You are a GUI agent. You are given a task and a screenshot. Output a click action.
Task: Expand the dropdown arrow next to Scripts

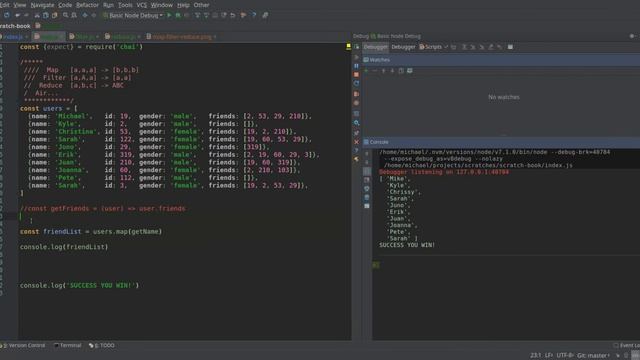point(446,47)
